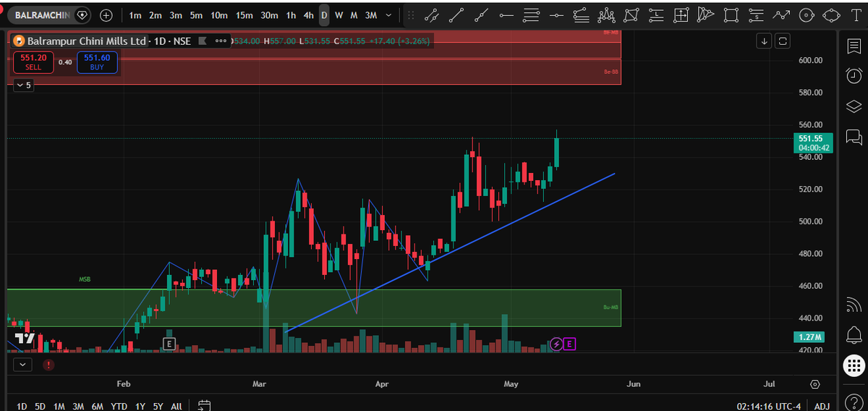Set the date range to YTD

pos(120,406)
